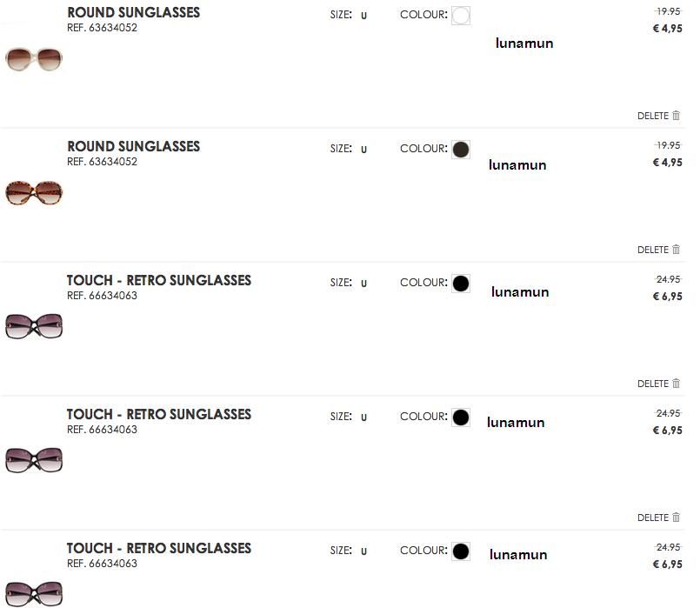Image resolution: width=700 pixels, height=608 pixels.
Task: Open the topmost Round Sunglasses product title
Action: pos(133,13)
